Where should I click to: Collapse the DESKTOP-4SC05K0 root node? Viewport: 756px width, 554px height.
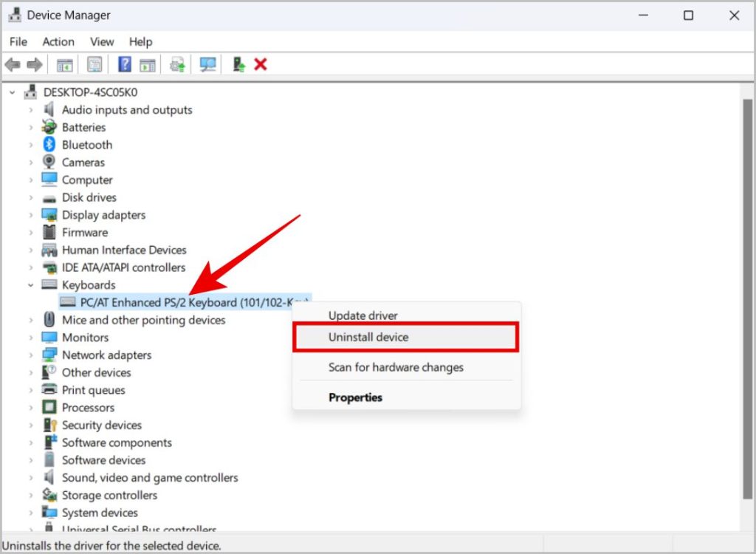point(13,92)
